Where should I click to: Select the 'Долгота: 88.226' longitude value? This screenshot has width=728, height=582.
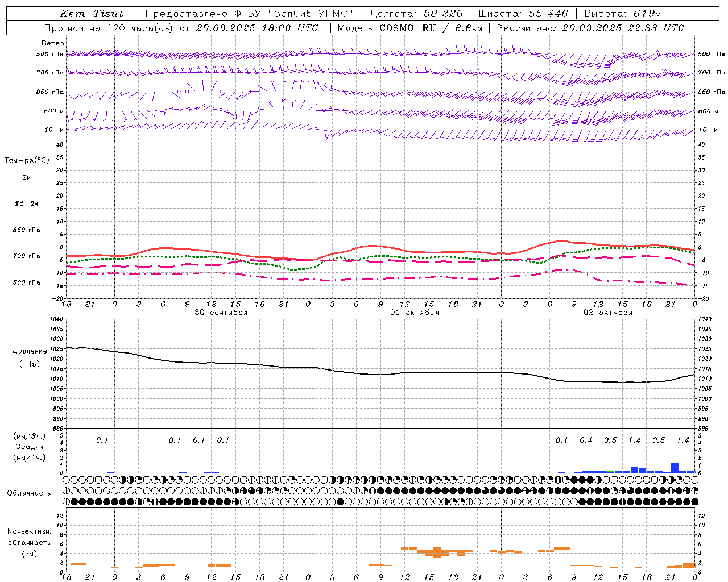click(416, 14)
